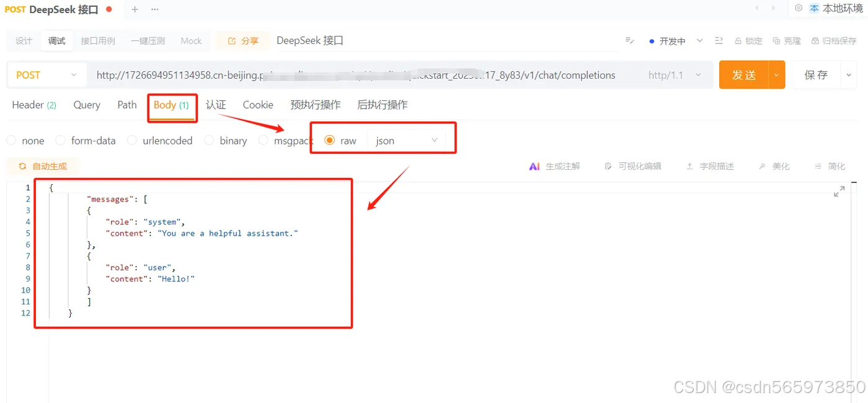This screenshot has height=403, width=868.
Task: Open the Body (1) tab
Action: (171, 105)
